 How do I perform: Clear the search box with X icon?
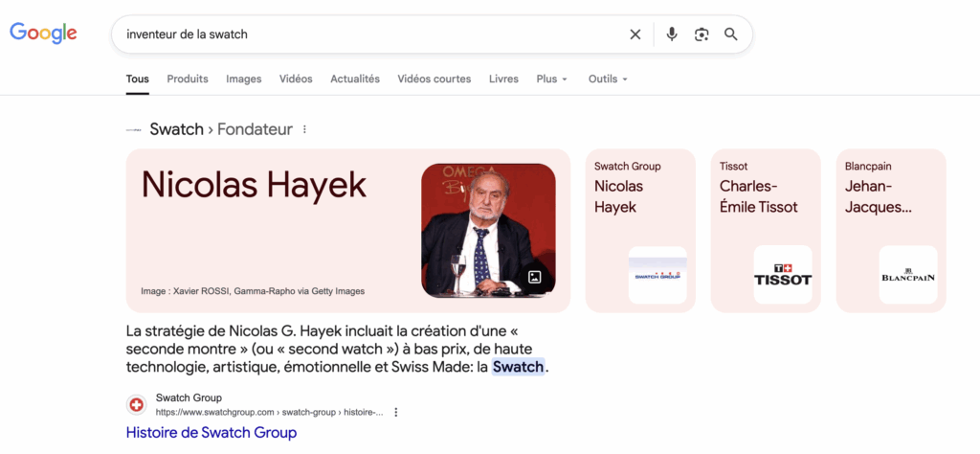[x=635, y=34]
